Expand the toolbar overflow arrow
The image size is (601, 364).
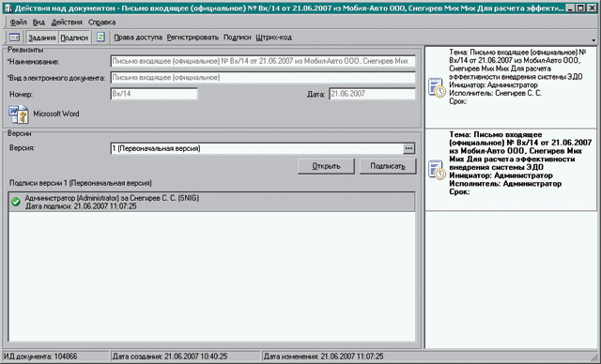[x=593, y=39]
